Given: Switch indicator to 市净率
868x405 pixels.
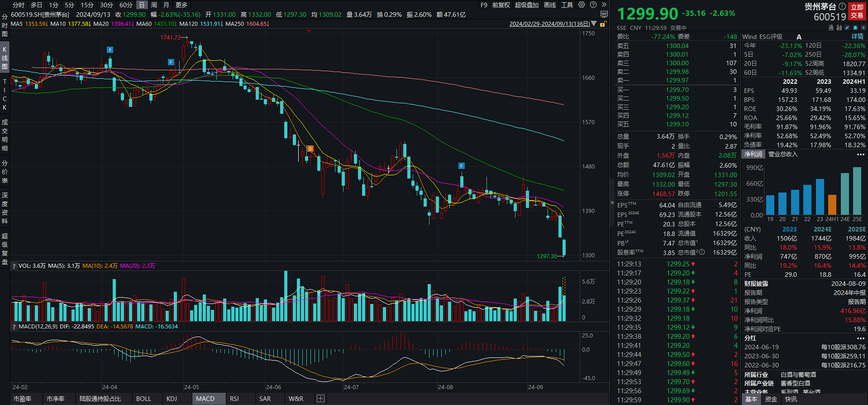Looking at the screenshot, I should (x=56, y=399).
